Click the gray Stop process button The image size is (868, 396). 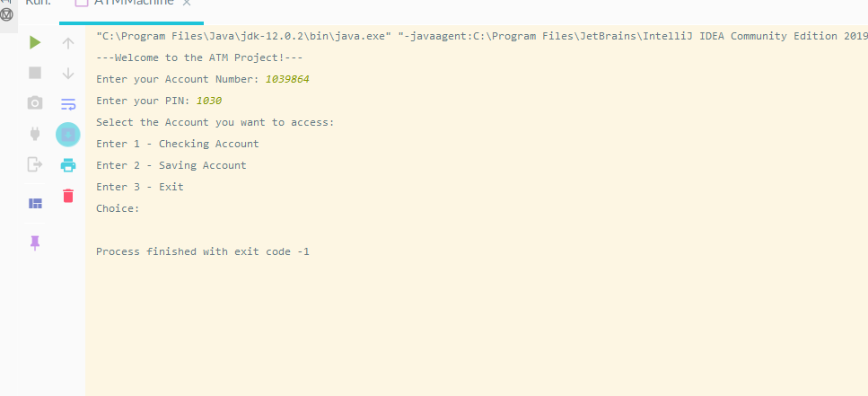click(35, 73)
